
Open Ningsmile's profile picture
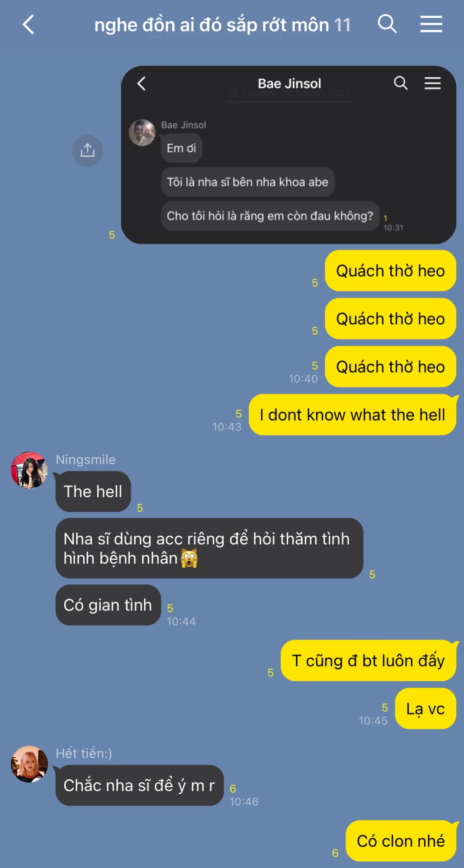29,470
